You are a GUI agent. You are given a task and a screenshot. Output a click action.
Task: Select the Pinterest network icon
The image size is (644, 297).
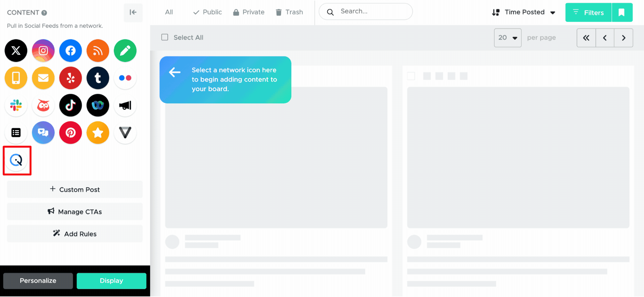[x=71, y=133]
